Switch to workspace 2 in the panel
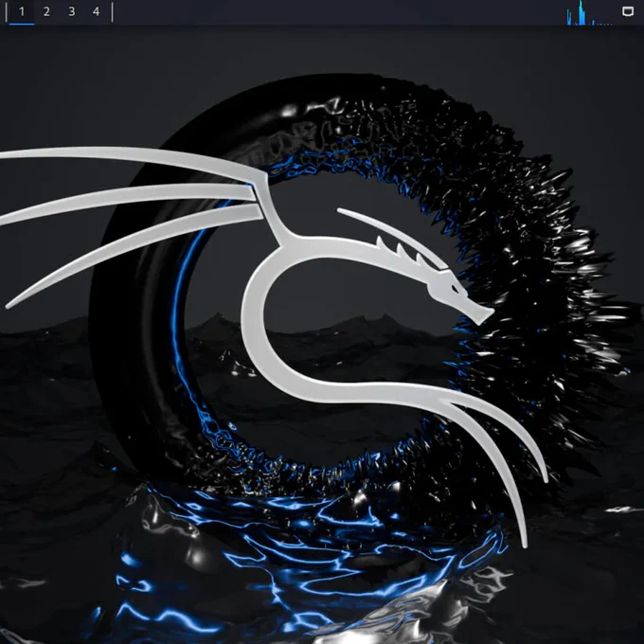The width and height of the screenshot is (644, 644). point(46,12)
